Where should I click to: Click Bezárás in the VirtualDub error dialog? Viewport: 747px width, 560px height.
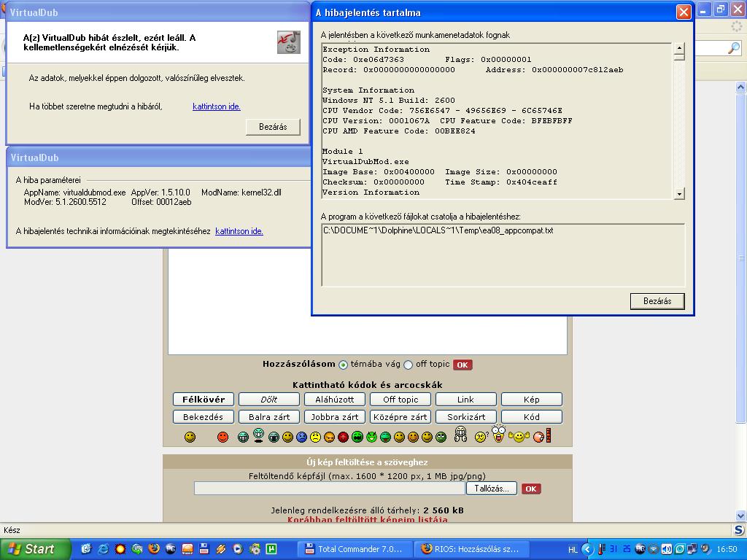pos(273,127)
